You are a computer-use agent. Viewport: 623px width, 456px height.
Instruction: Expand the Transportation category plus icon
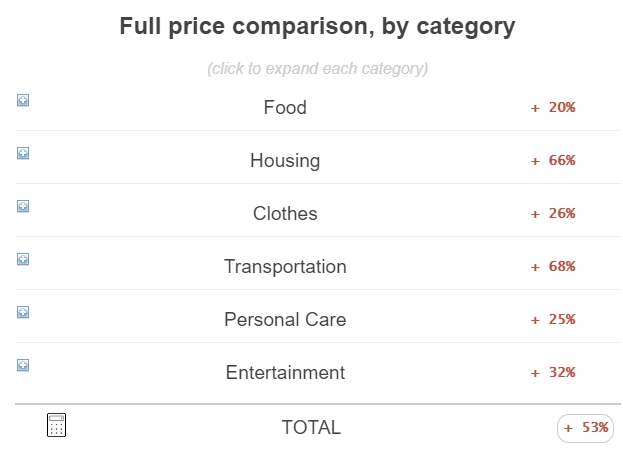click(x=23, y=259)
